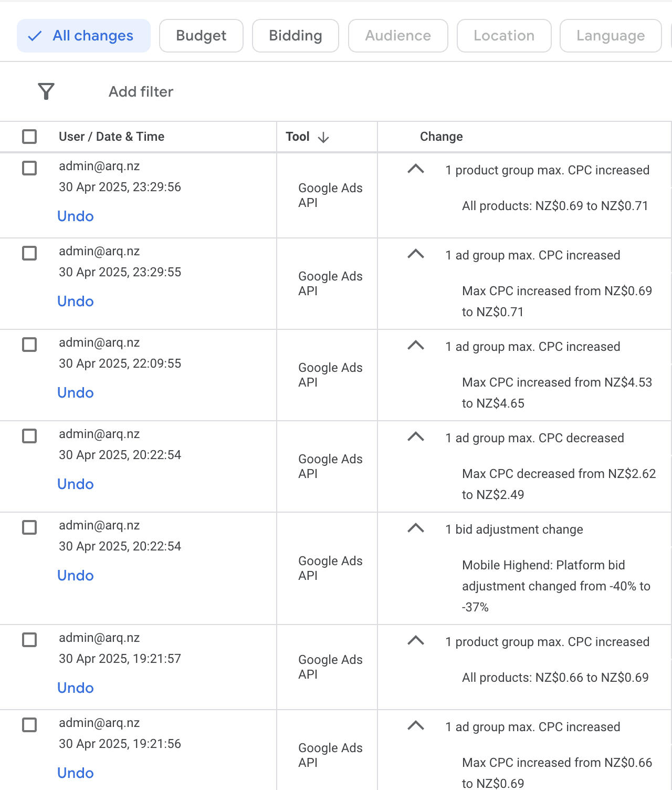Click the Add filter field
The height and width of the screenshot is (790, 672).
(x=141, y=92)
